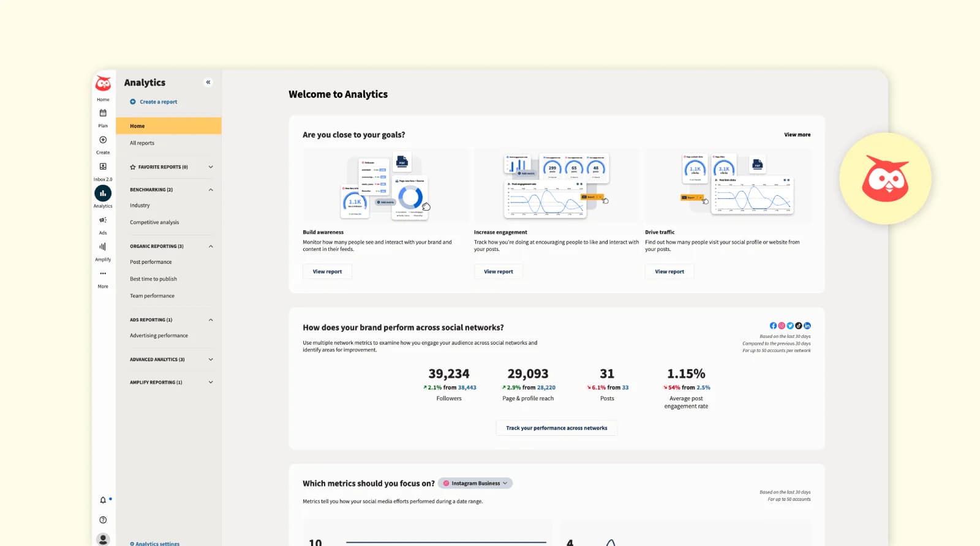Viewport: 980px width, 546px height.
Task: View report for Drive traffic
Action: point(669,271)
